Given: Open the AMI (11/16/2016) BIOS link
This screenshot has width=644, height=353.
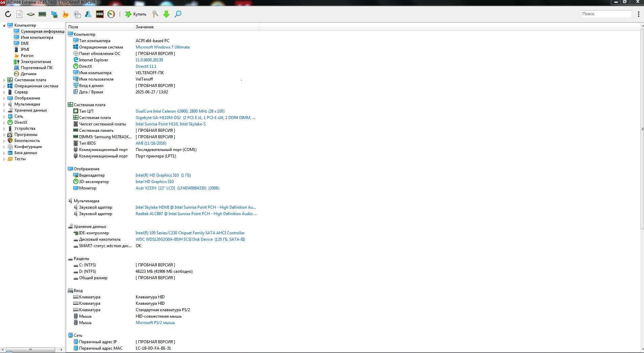Looking at the screenshot, I should (x=151, y=143).
